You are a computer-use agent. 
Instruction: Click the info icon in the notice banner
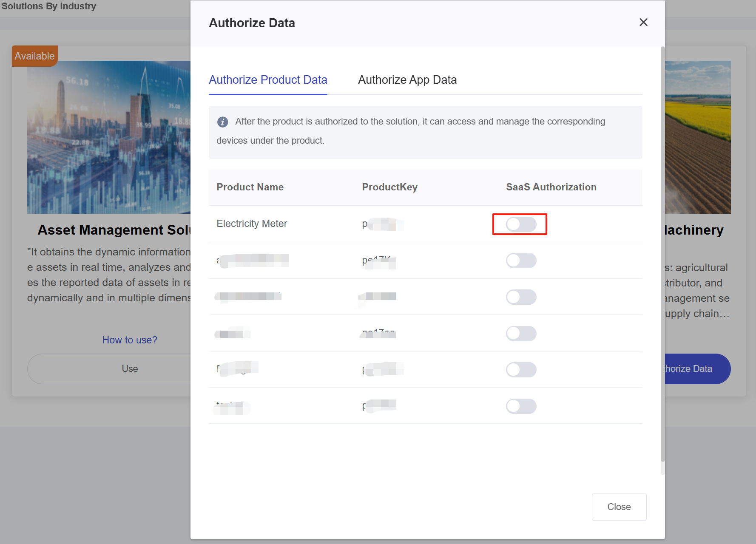click(x=222, y=122)
